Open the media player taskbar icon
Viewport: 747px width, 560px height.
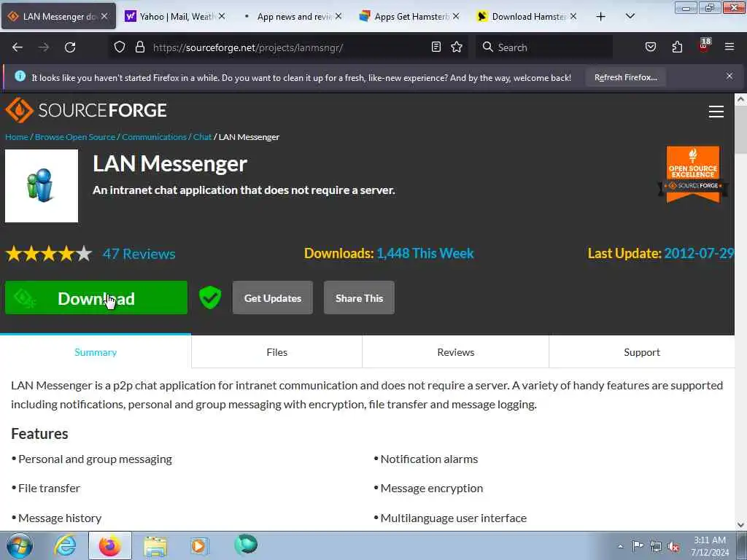coord(200,545)
